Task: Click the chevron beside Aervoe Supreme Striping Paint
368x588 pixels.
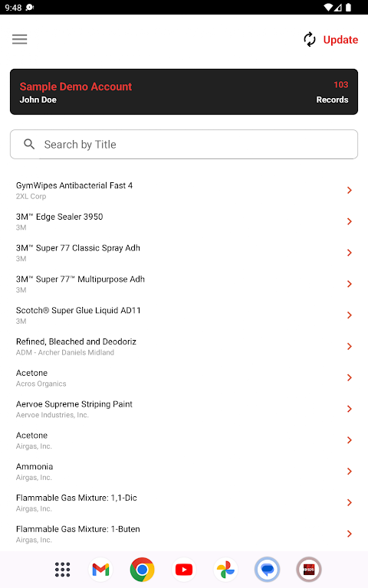Action: 350,409
